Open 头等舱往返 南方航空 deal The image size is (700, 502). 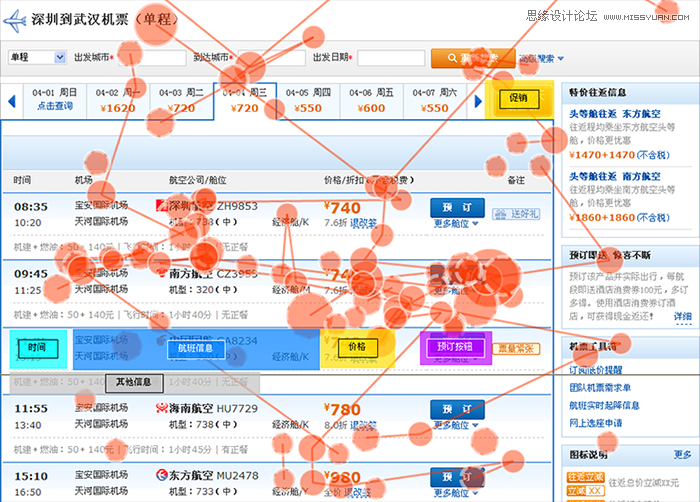[614, 176]
